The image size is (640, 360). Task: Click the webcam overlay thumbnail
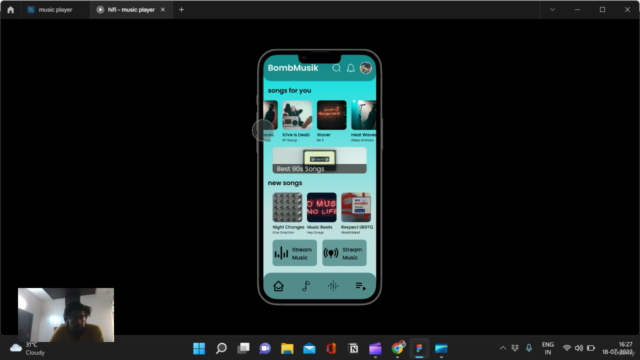pos(66,315)
